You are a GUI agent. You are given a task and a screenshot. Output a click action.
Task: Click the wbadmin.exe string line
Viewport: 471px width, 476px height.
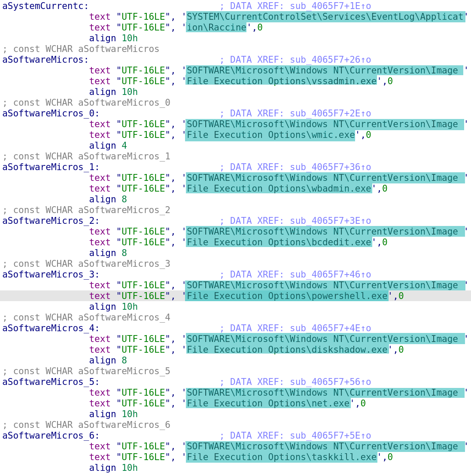click(279, 189)
